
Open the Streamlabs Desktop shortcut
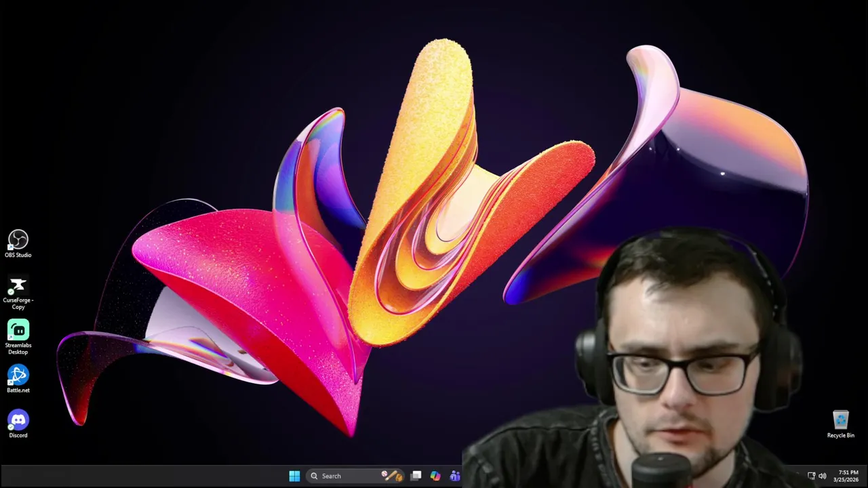(18, 337)
